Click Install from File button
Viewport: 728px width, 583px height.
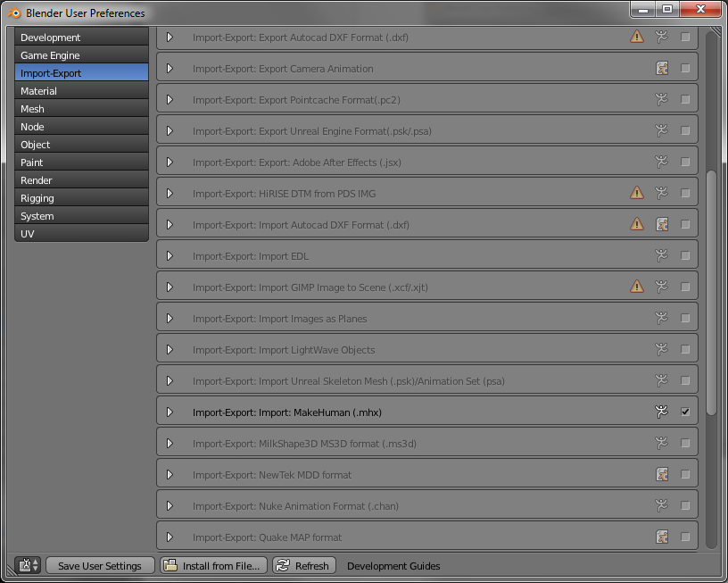click(x=213, y=565)
